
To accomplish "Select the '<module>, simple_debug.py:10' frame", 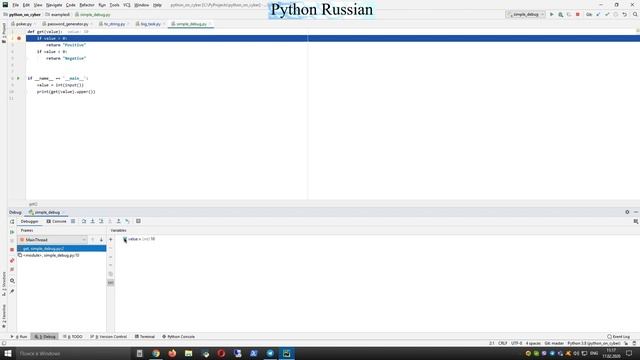I will coord(61,256).
